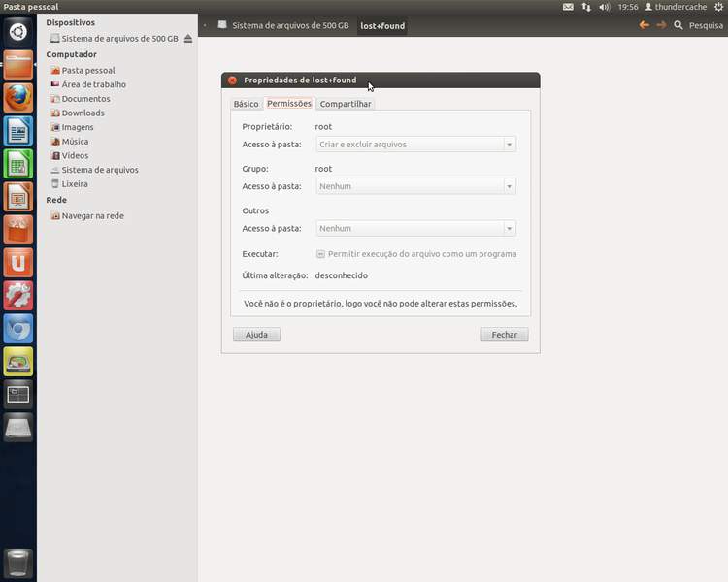
Task: Click the Ajuda button
Action: coord(256,335)
